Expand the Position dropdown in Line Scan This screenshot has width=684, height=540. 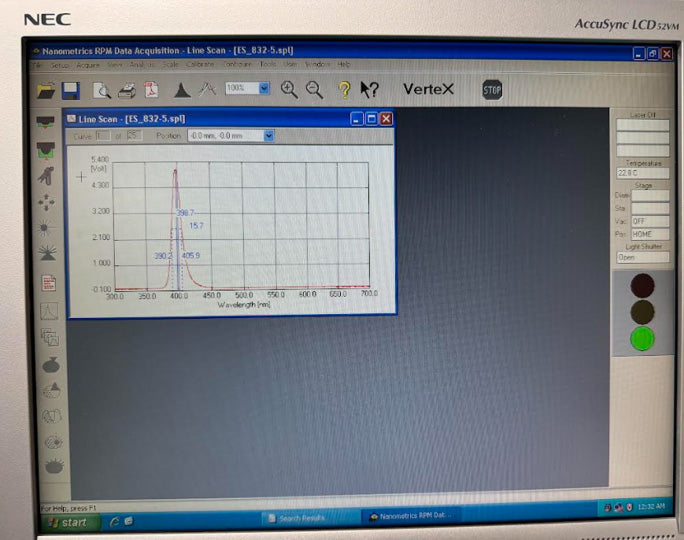(269, 136)
